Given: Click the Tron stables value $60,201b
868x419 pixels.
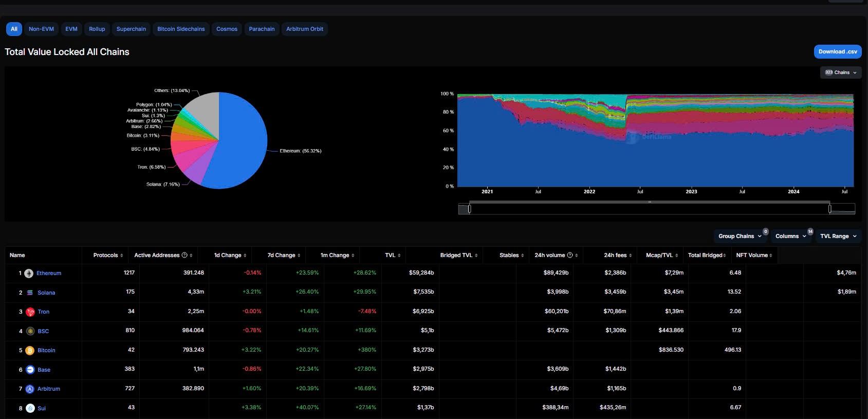Looking at the screenshot, I should pos(557,311).
